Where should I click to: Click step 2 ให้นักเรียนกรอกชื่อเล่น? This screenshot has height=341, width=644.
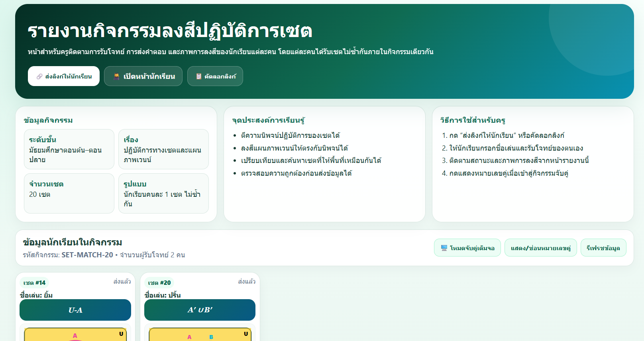(512, 148)
